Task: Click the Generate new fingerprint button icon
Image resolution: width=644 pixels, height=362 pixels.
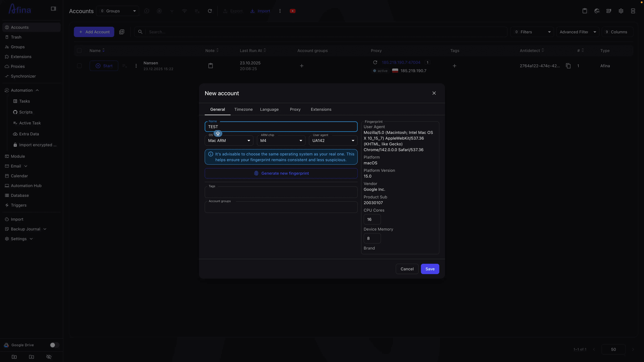Action: (x=256, y=173)
